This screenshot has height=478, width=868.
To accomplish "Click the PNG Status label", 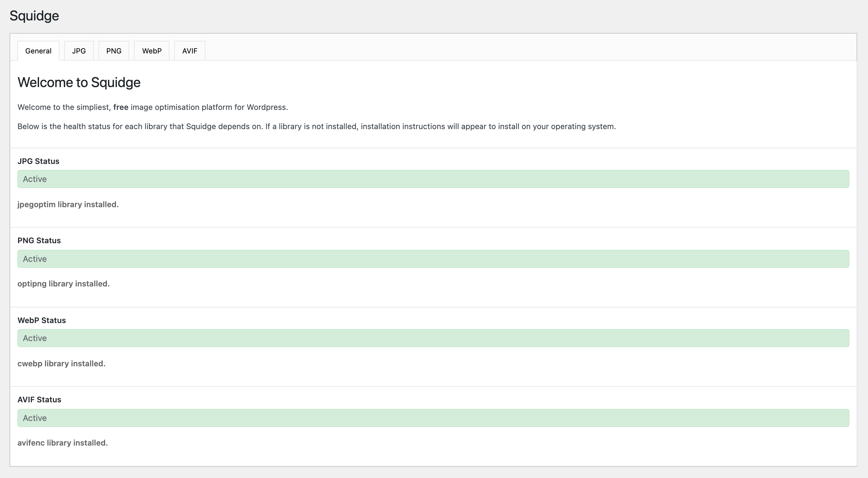I will [x=39, y=241].
